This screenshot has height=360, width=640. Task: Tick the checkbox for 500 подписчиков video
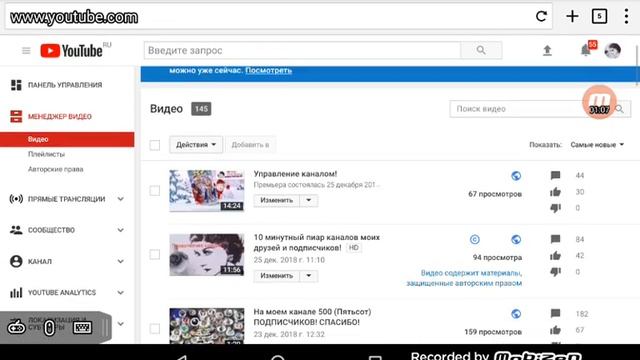(x=155, y=329)
